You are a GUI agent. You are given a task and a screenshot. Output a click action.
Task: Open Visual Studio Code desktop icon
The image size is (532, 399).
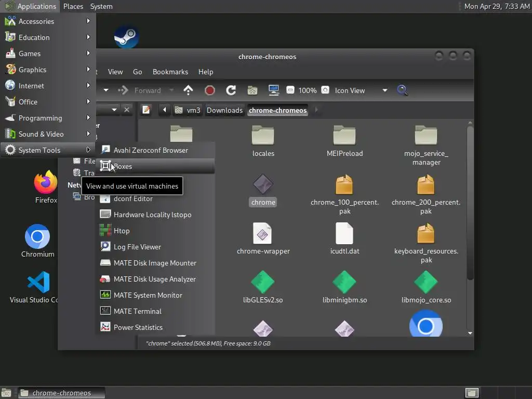point(34,287)
